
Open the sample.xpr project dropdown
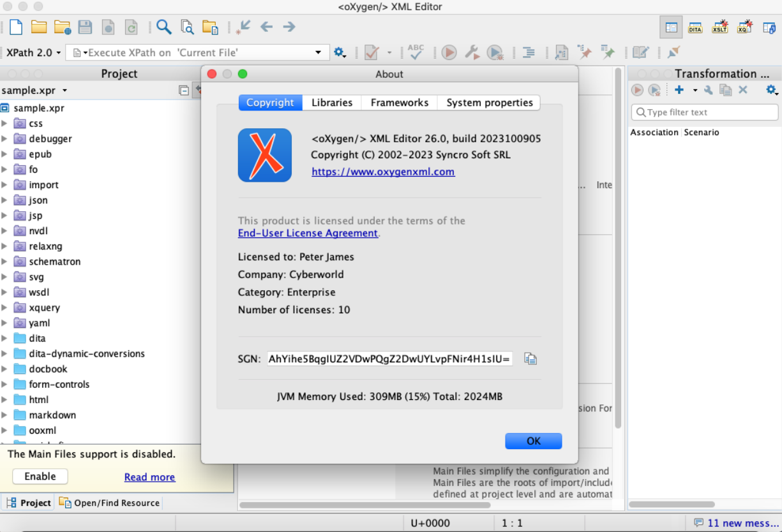pyautogui.click(x=34, y=91)
